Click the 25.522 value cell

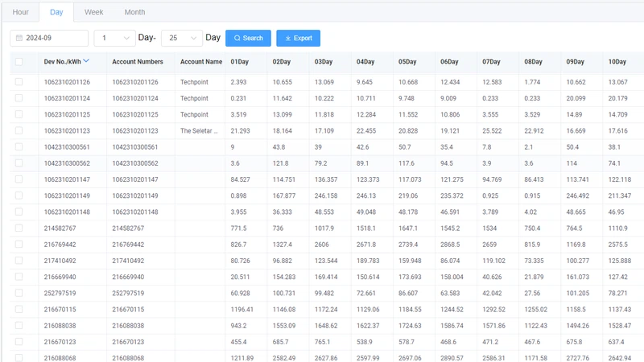pos(492,130)
